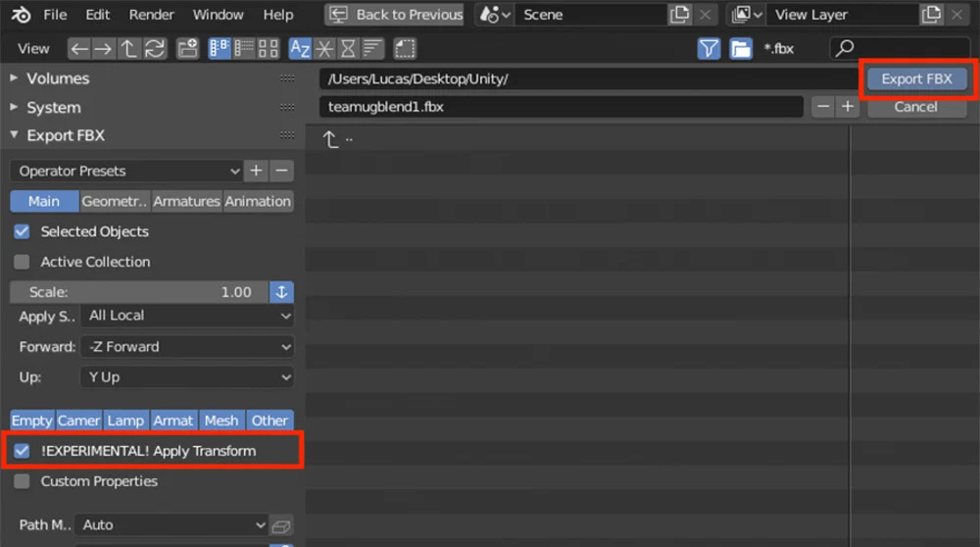The width and height of the screenshot is (980, 547).
Task: Expand the System panel
Action: (x=14, y=107)
